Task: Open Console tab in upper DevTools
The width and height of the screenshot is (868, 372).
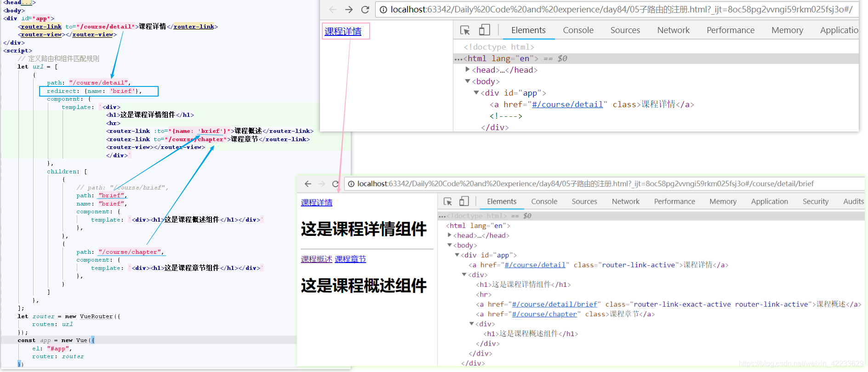Action: point(578,30)
